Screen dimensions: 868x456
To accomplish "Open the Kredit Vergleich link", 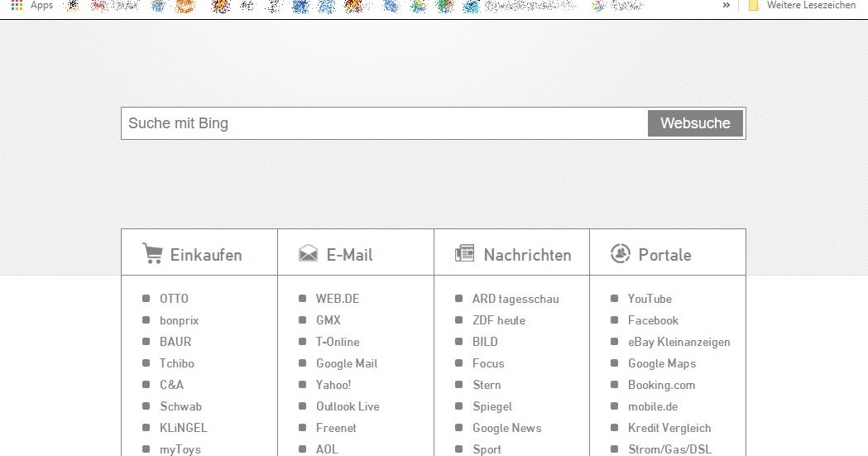I will tap(669, 428).
